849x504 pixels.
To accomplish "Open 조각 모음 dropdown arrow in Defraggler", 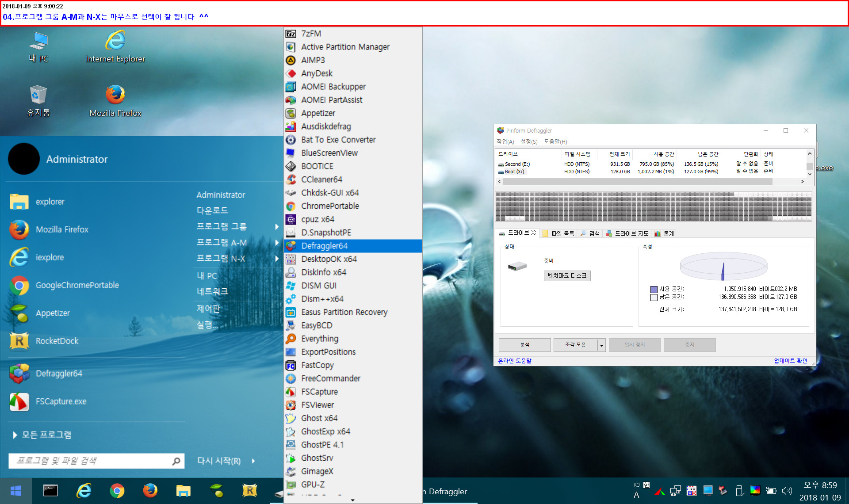I will point(601,345).
